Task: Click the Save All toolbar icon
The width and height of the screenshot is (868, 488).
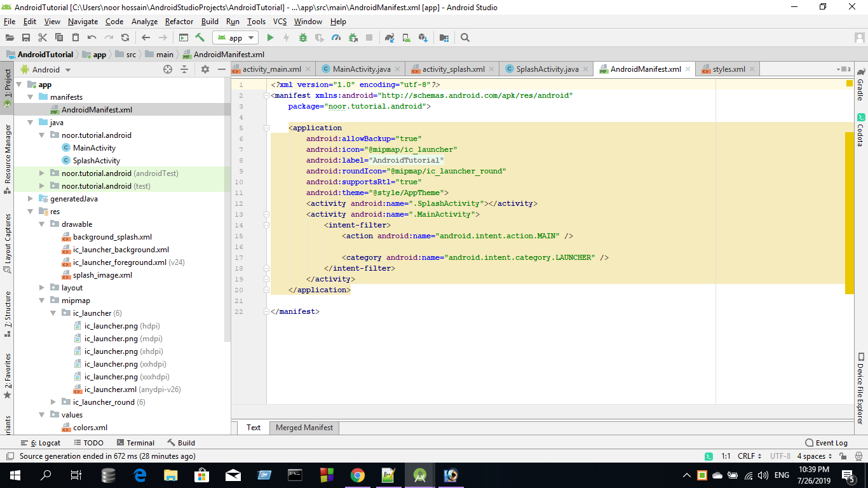Action: click(26, 37)
